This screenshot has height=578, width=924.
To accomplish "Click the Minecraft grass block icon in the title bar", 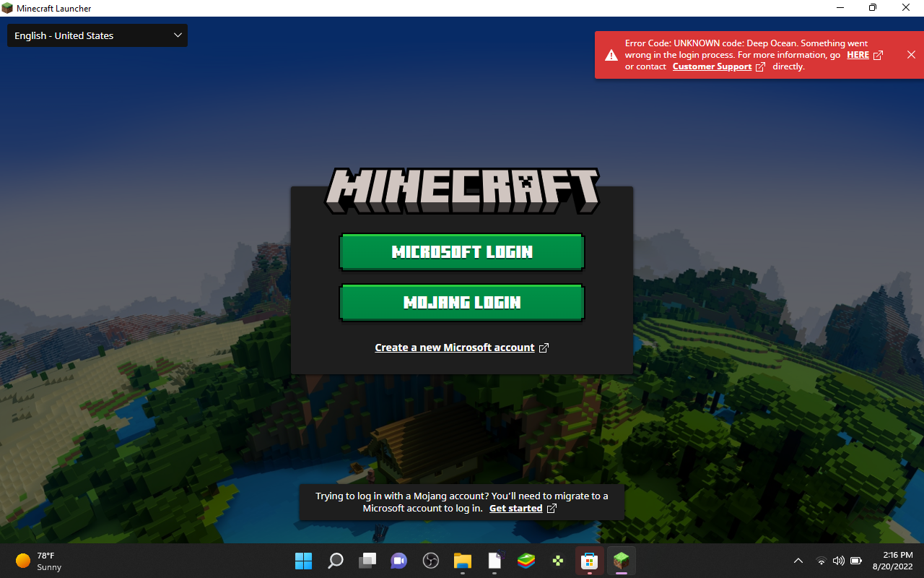I will 7,8.
